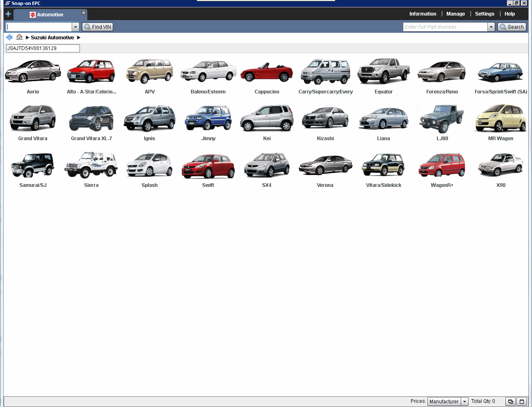The height and width of the screenshot is (407, 532).
Task: Click the Snap-on EPC title bar icon
Action: [x=7, y=3]
